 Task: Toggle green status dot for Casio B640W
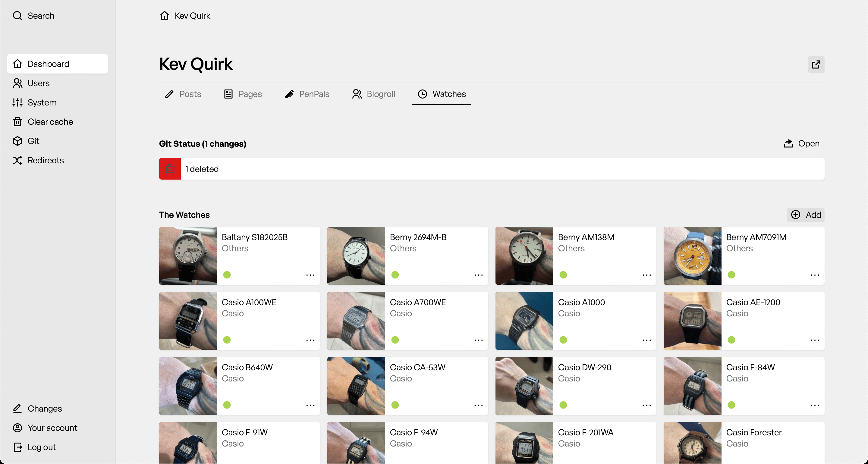(x=227, y=405)
